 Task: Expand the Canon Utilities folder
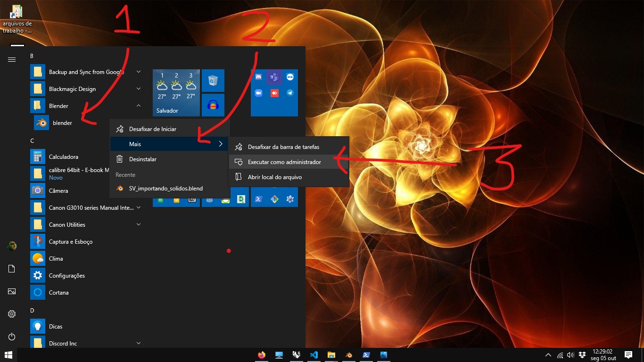[x=139, y=225]
